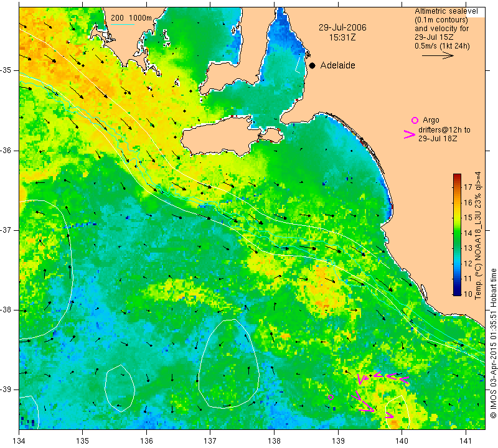Click the temperature color bar

click(x=457, y=235)
